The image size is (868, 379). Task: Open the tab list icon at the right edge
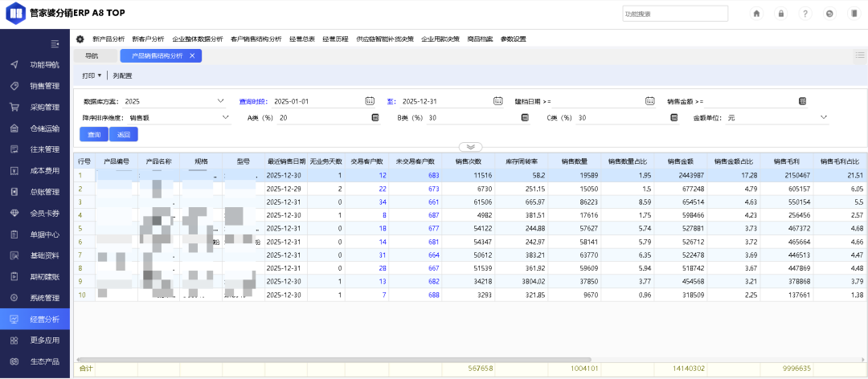click(x=860, y=55)
